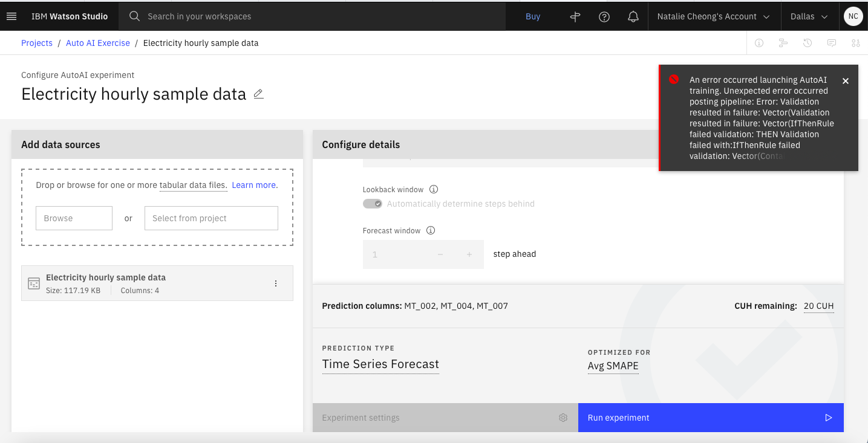Open the hamburger navigation menu
The image size is (868, 443).
[11, 16]
